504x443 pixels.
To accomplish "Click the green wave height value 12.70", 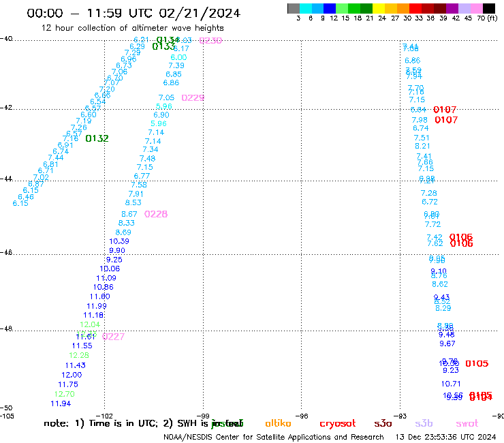I will pos(64,394).
